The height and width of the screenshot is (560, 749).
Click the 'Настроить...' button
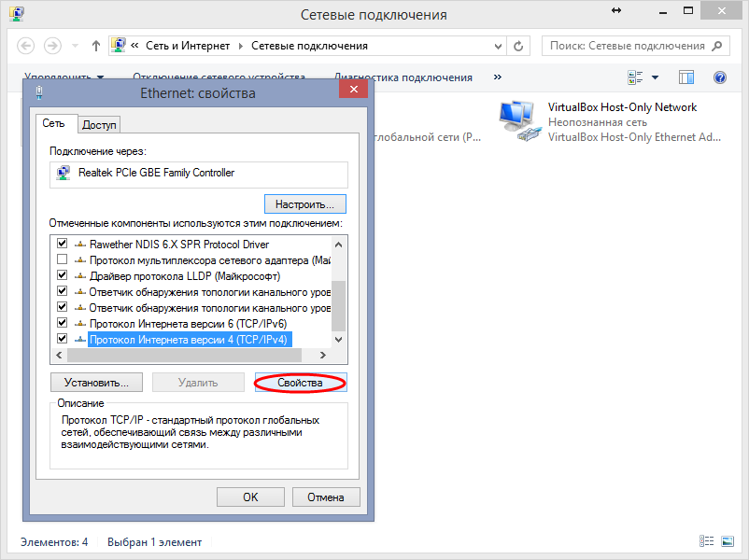click(x=304, y=204)
